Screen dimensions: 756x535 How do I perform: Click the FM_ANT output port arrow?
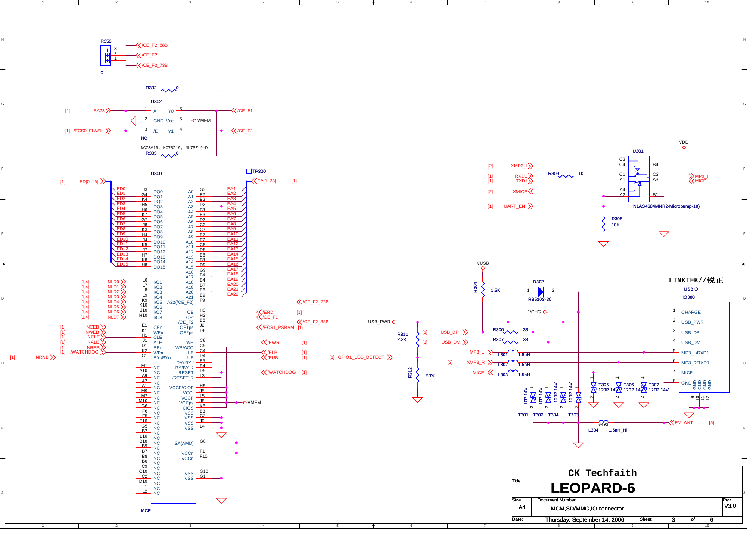point(672,422)
